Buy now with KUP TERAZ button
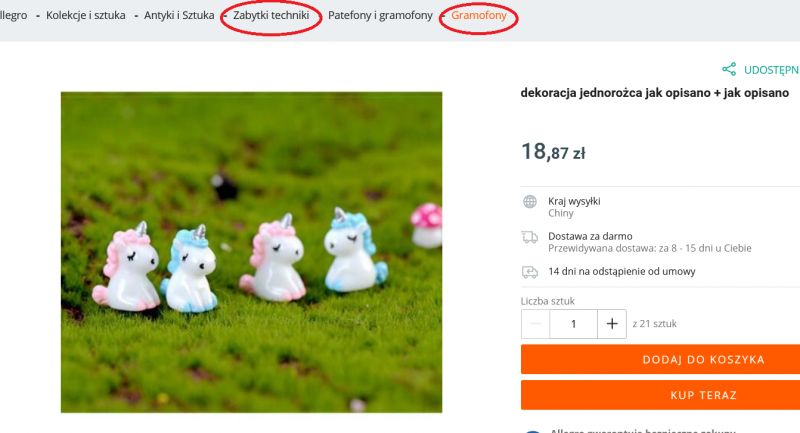Viewport: 800px width, 433px height. (x=660, y=395)
